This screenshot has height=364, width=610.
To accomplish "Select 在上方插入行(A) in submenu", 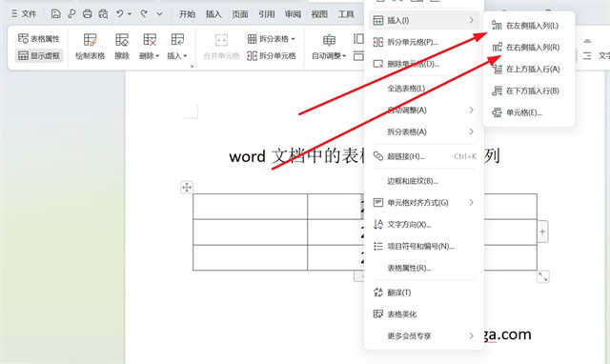I will (x=529, y=70).
